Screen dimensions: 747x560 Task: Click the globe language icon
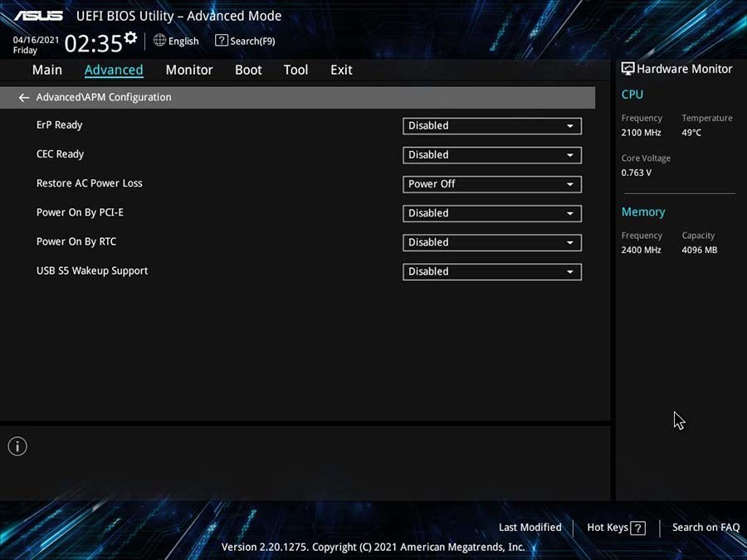[159, 41]
